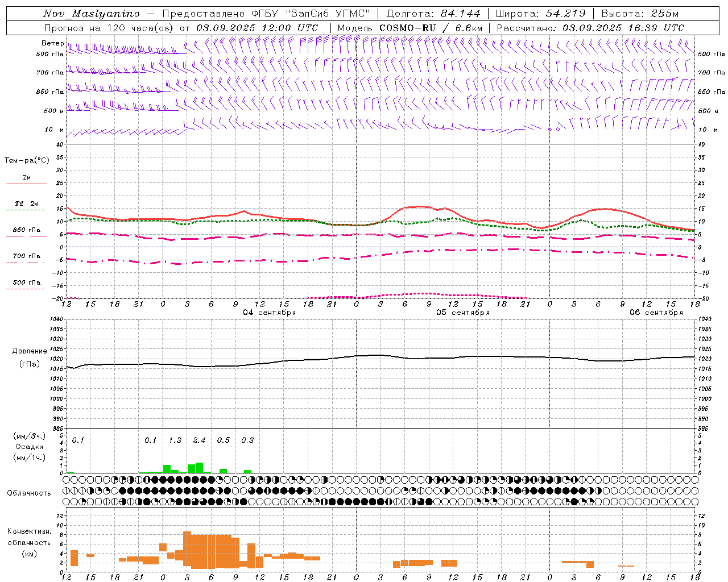Click the Ветер wind panel label

[x=52, y=43]
